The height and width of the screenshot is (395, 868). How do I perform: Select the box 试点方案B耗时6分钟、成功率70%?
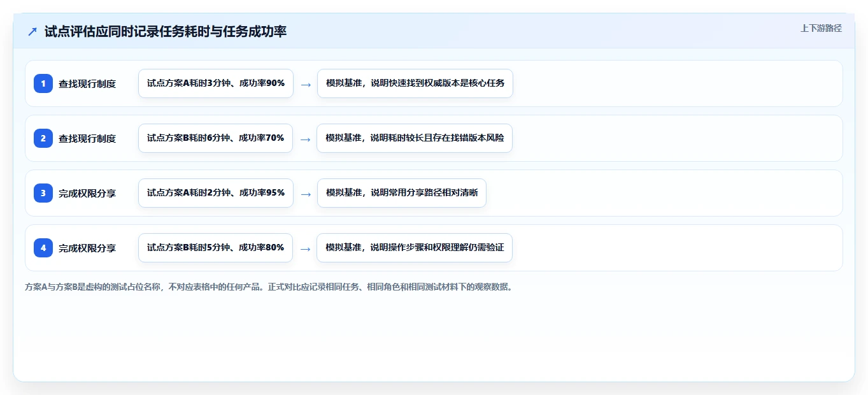215,138
